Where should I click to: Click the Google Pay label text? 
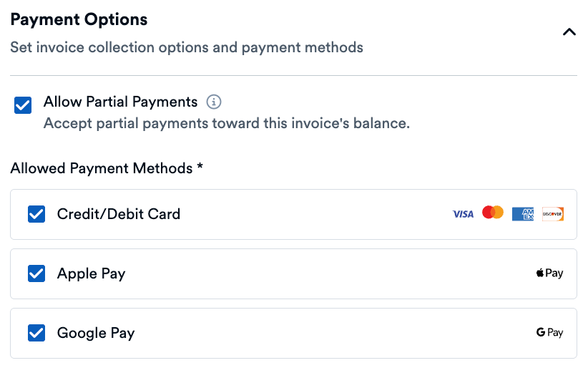click(x=96, y=333)
